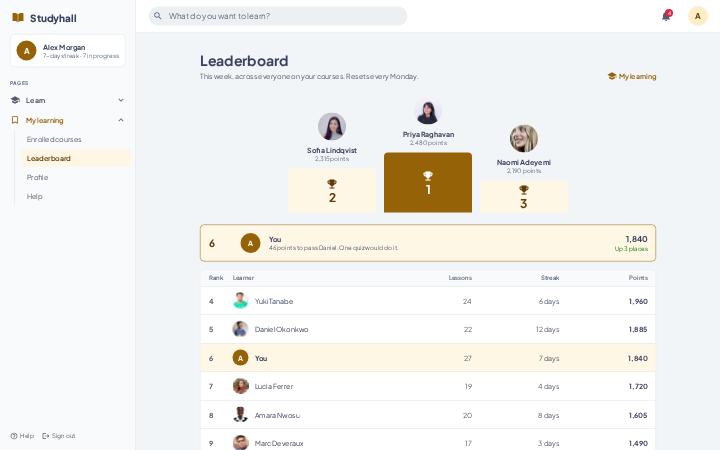Click the Alex Morgan profile card

[x=68, y=51]
